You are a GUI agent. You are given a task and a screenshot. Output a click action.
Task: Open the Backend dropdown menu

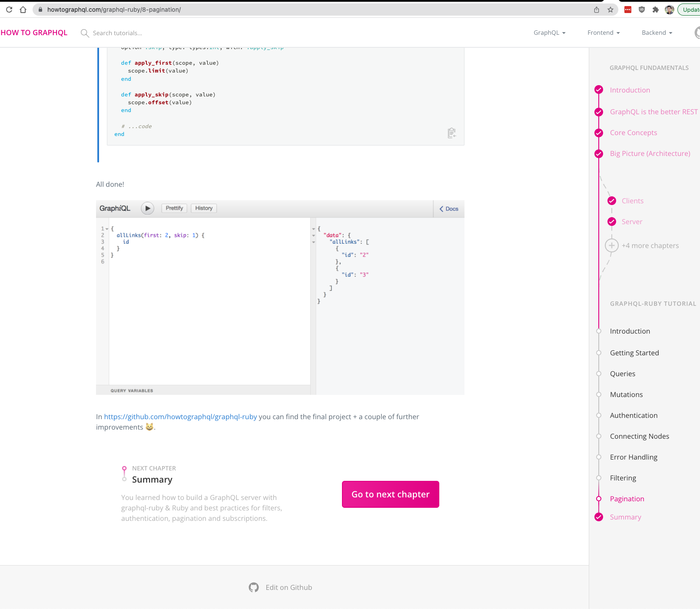click(x=657, y=33)
